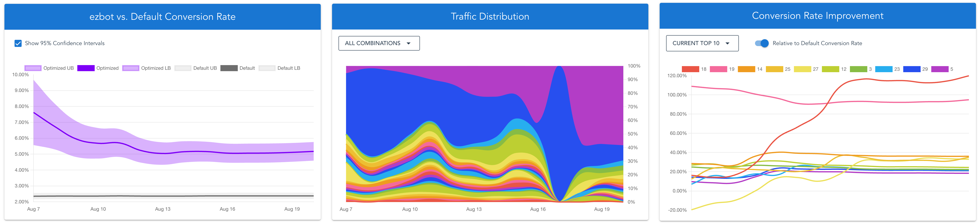
Task: Click the ezbot vs. Default Conversion Rate header
Action: point(162,17)
